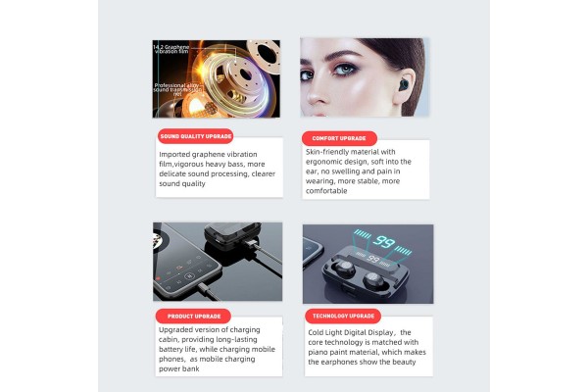Open the phone charging cabin image
This screenshot has width=588, height=392.
tap(218, 262)
